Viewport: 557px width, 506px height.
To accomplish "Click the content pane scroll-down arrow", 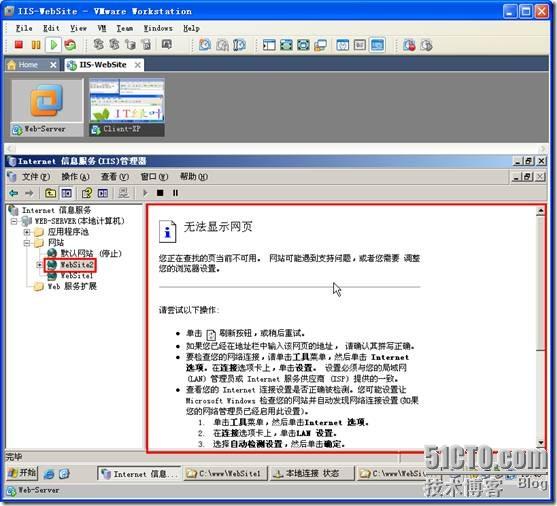I will (x=540, y=443).
